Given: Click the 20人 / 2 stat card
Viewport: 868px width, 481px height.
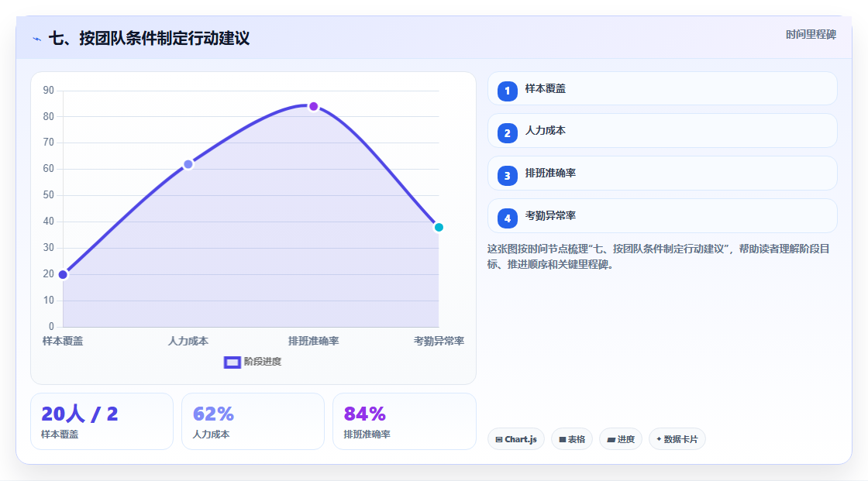Looking at the screenshot, I should tap(102, 421).
